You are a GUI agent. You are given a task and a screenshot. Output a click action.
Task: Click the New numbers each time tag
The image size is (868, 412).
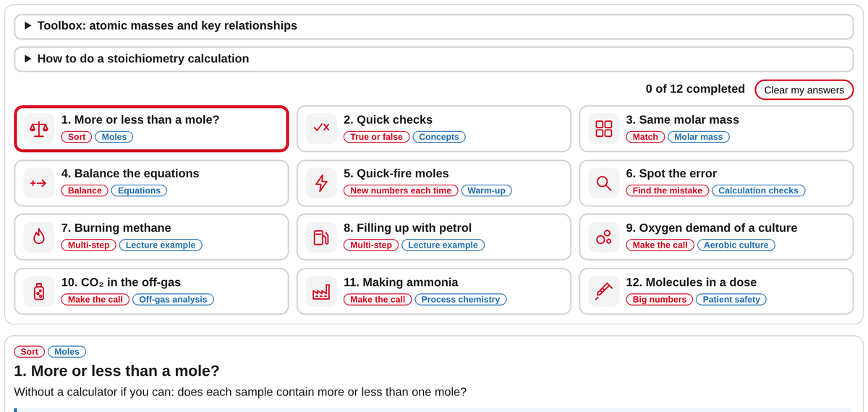[401, 190]
